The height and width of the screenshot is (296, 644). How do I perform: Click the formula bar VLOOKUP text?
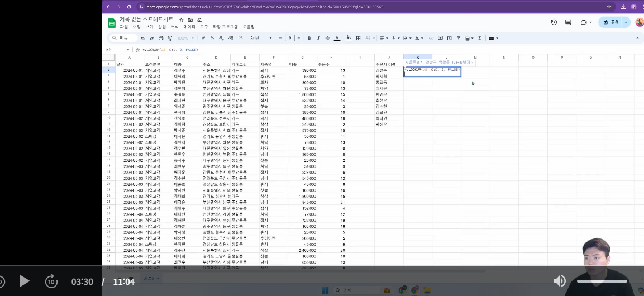click(x=170, y=50)
